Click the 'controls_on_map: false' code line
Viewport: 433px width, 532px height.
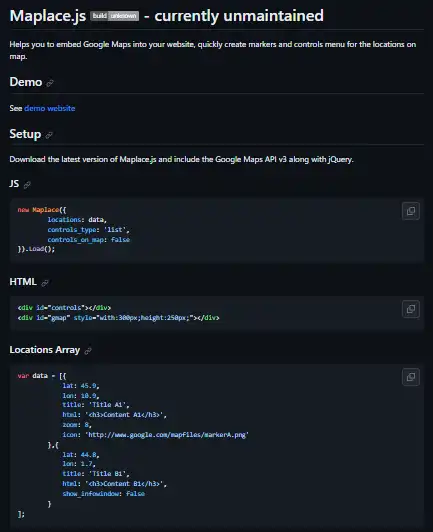pos(89,240)
